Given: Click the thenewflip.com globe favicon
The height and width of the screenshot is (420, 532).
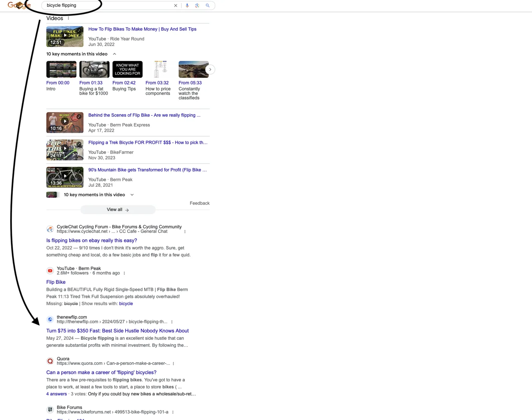Looking at the screenshot, I should click(50, 320).
